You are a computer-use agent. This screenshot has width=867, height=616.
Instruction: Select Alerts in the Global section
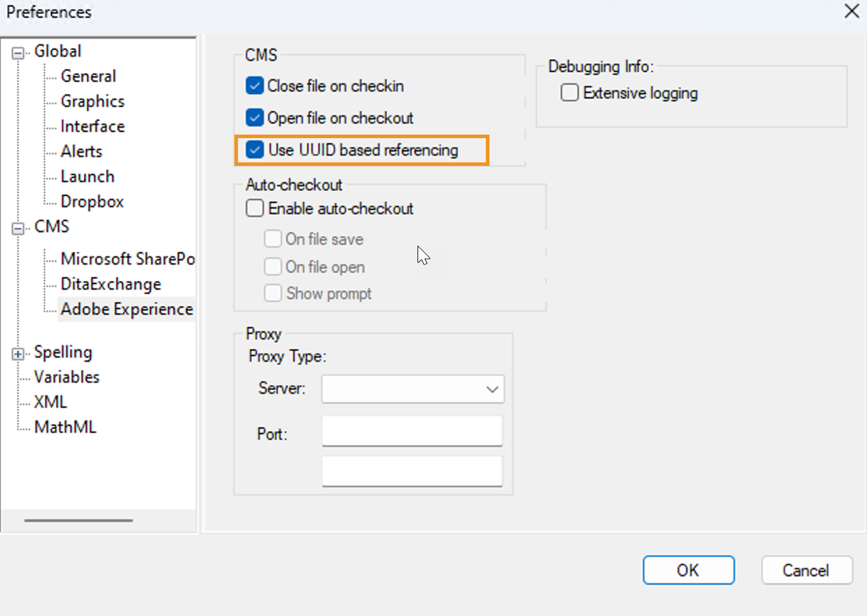pyautogui.click(x=81, y=152)
